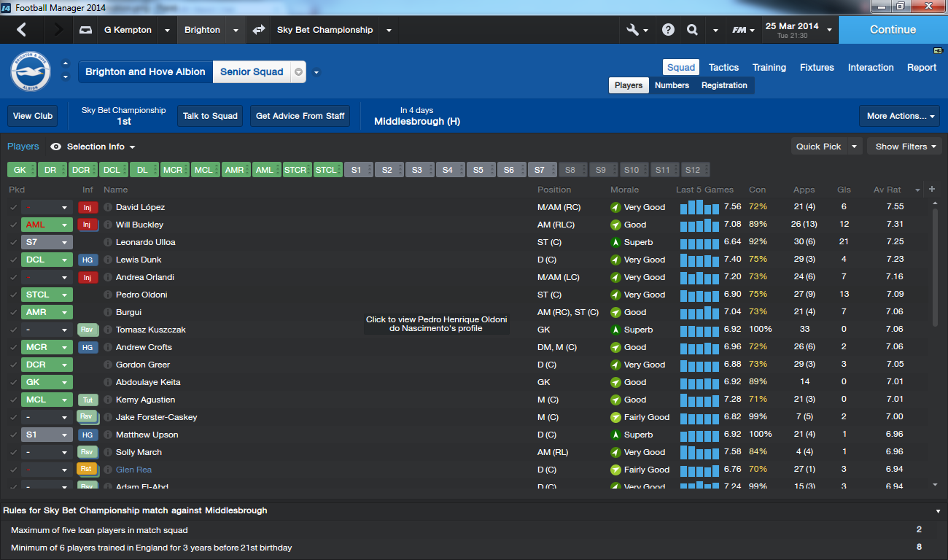The image size is (948, 560).
Task: Collapse the match rules panel arrow
Action: (x=937, y=511)
